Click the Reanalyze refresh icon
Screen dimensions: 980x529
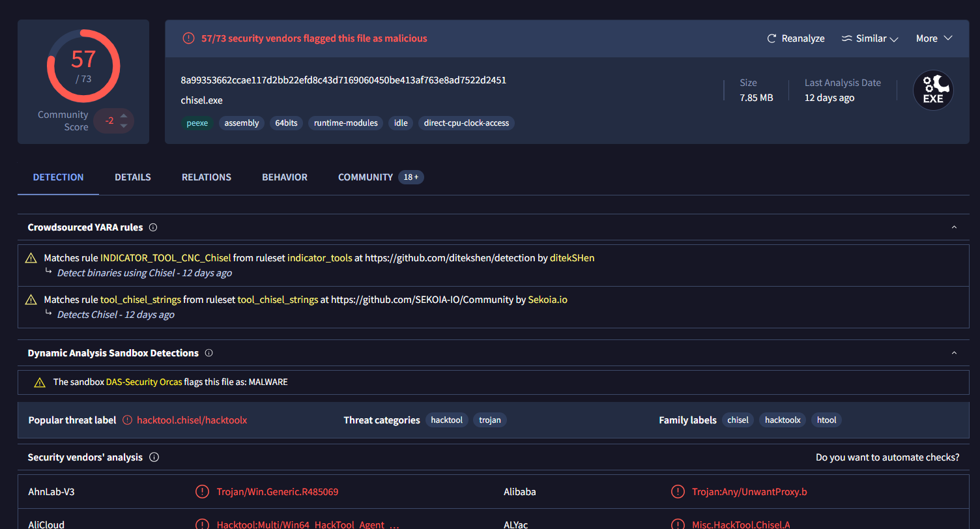click(x=771, y=38)
